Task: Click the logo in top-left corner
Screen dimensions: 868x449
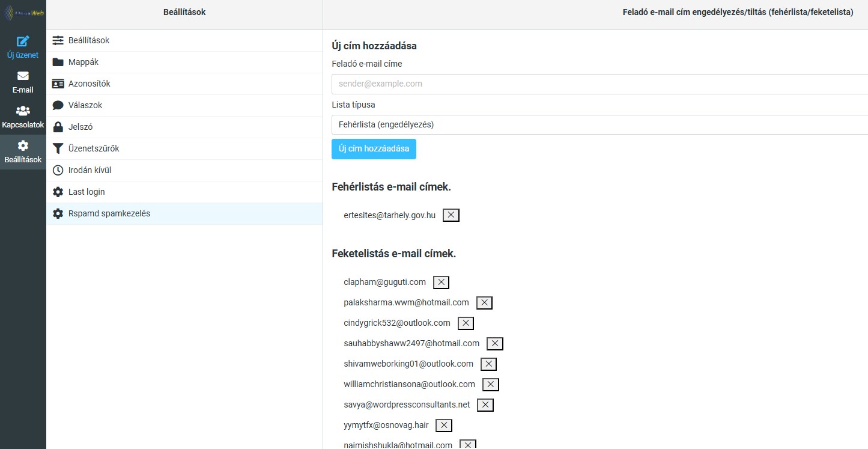Action: click(23, 12)
